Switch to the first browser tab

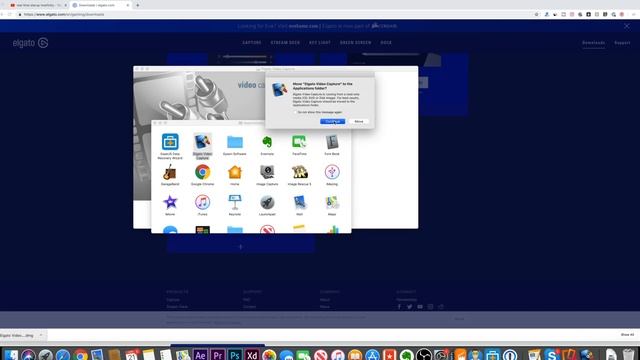(37, 5)
